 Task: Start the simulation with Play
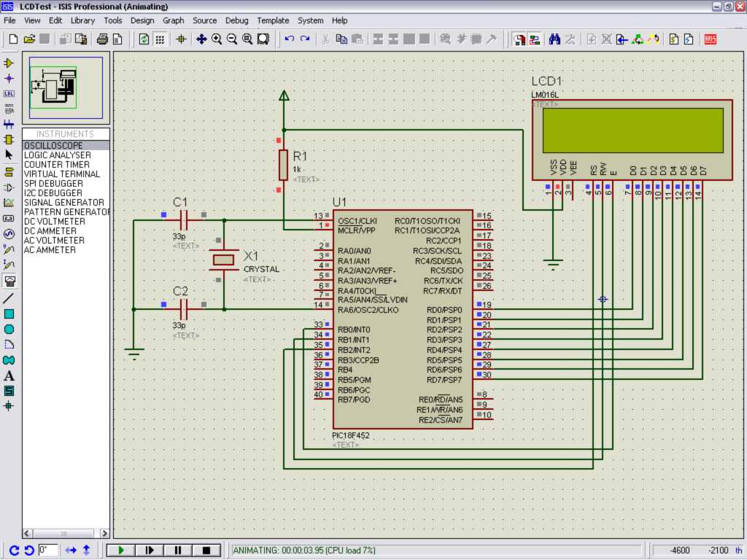tap(120, 550)
